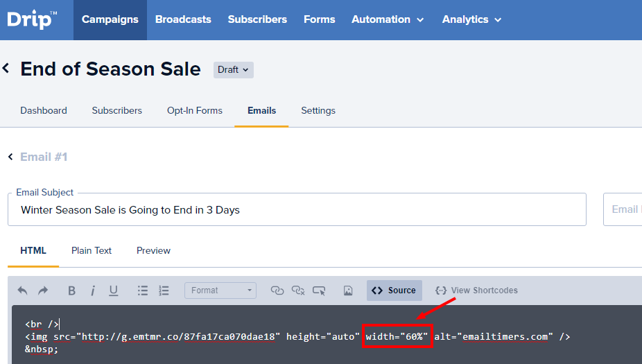
Task: Toggle underline formatting
Action: tap(113, 291)
